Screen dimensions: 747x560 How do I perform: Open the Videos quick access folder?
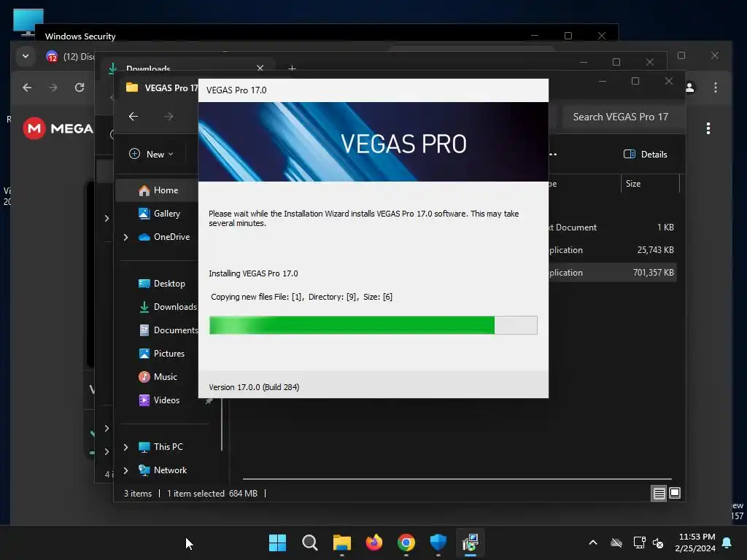point(158,400)
